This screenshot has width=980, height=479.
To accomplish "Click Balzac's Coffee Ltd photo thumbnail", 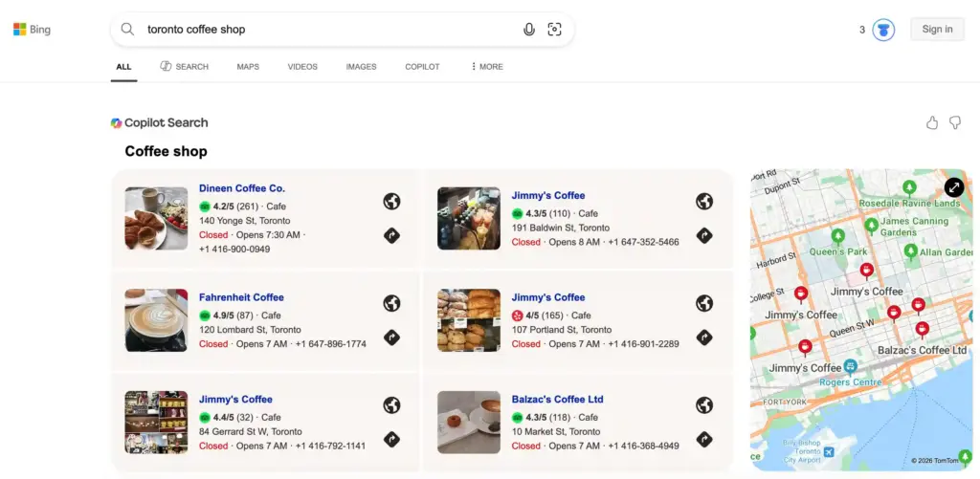I will coord(469,423).
